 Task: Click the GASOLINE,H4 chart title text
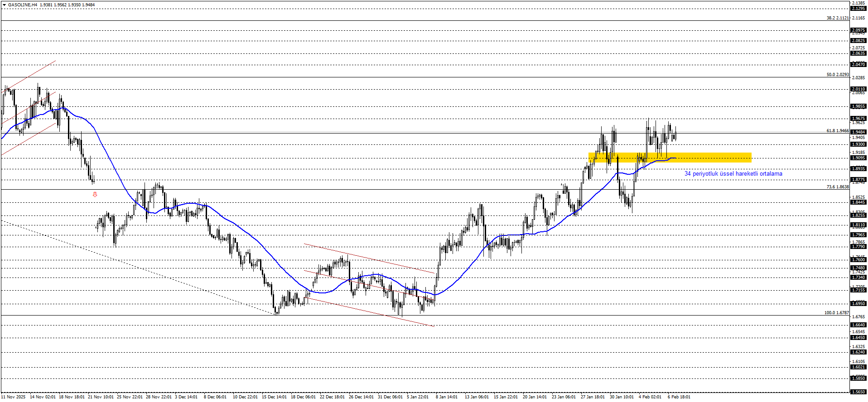[x=23, y=5]
